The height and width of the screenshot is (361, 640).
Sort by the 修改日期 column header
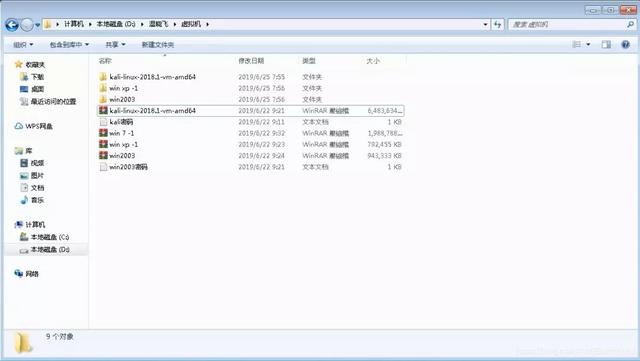click(x=251, y=61)
